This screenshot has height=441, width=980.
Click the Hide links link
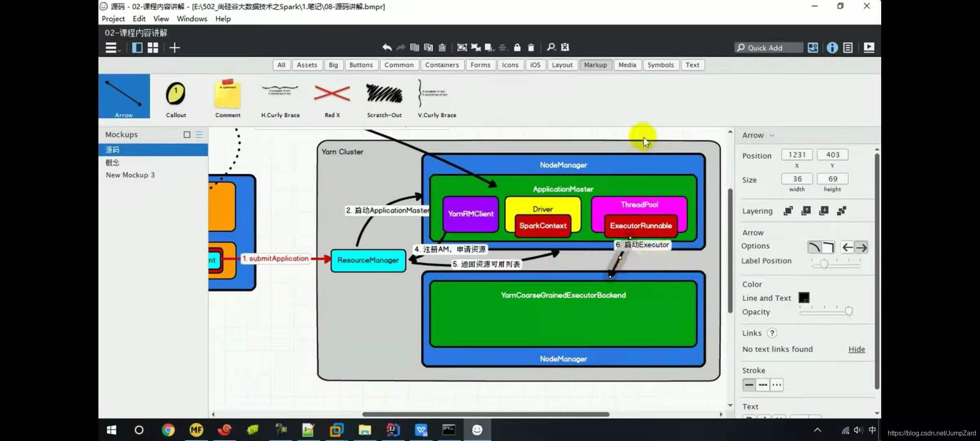856,349
